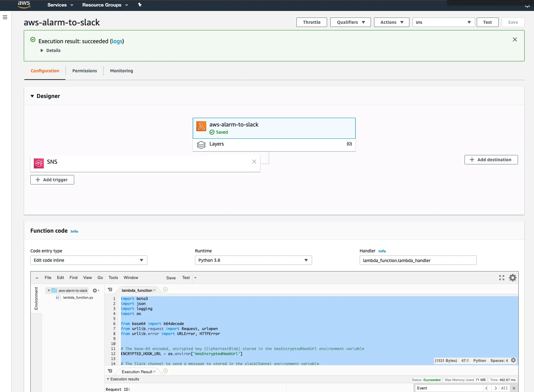Open the Tools menu in code editor
The height and width of the screenshot is (392, 534).
point(113,278)
